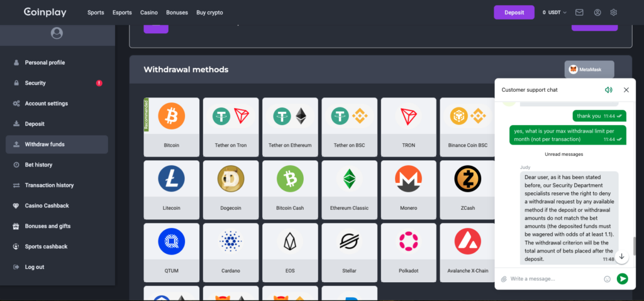Viewport: 644px width, 301px height.
Task: Open the Casino menu
Action: pyautogui.click(x=148, y=13)
